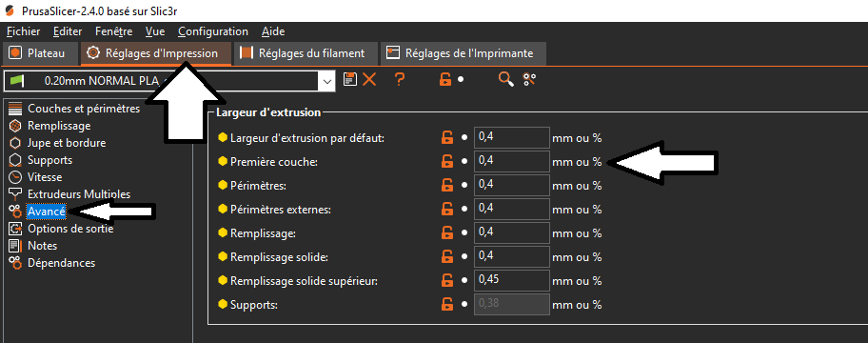Screen dimensions: 868x343
Task: Switch to Réglages d'Impression tab
Action: point(156,53)
